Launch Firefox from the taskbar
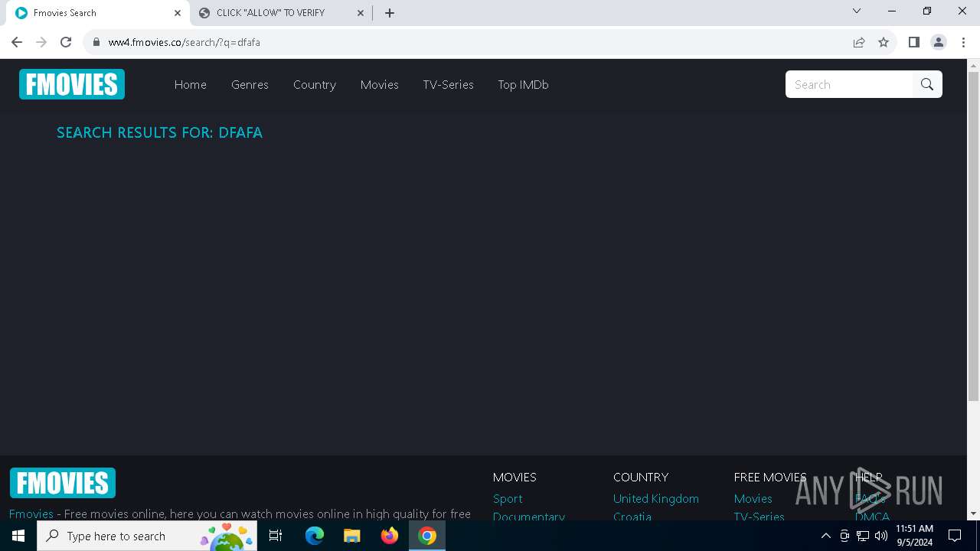Screen dimensions: 980x551 (x=390, y=536)
